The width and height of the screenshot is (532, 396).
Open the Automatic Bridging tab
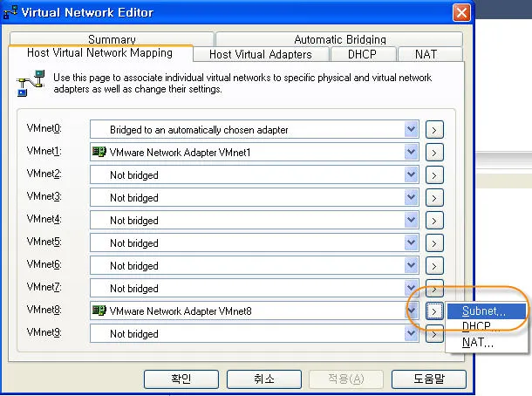point(339,39)
